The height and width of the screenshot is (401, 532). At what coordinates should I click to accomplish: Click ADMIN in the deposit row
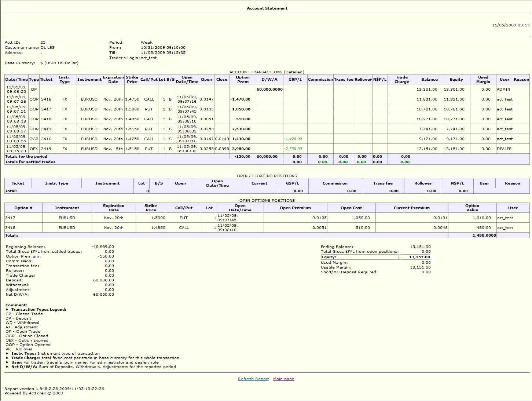click(x=503, y=90)
